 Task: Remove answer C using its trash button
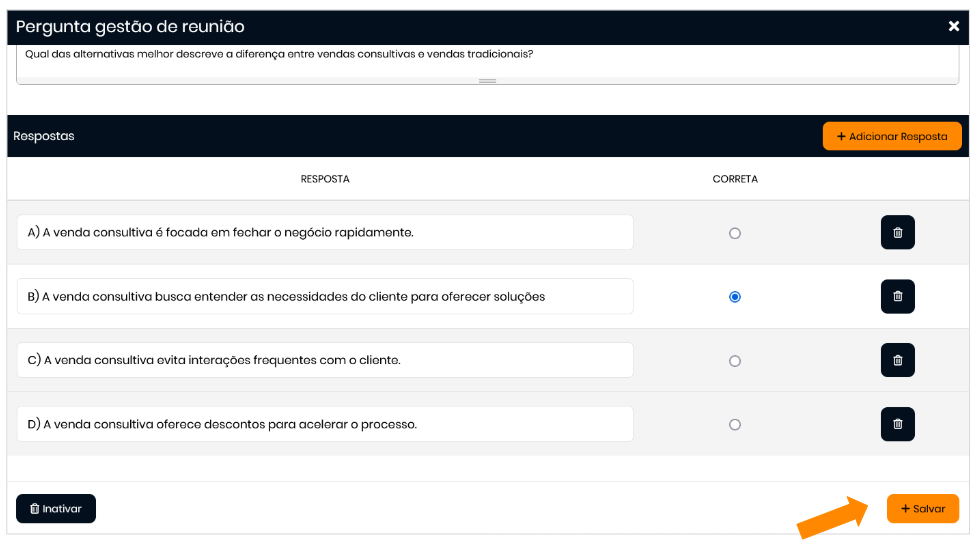coord(897,360)
